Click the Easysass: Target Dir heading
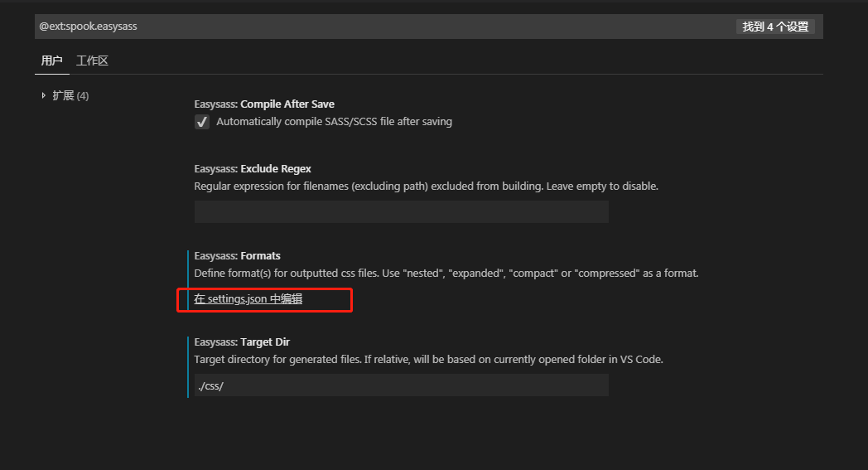 tap(242, 342)
